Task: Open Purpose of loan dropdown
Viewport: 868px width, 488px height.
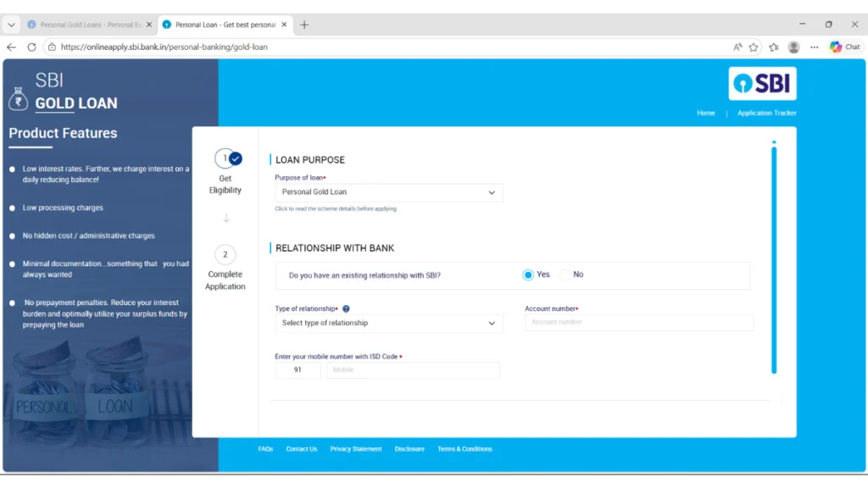Action: (x=388, y=192)
